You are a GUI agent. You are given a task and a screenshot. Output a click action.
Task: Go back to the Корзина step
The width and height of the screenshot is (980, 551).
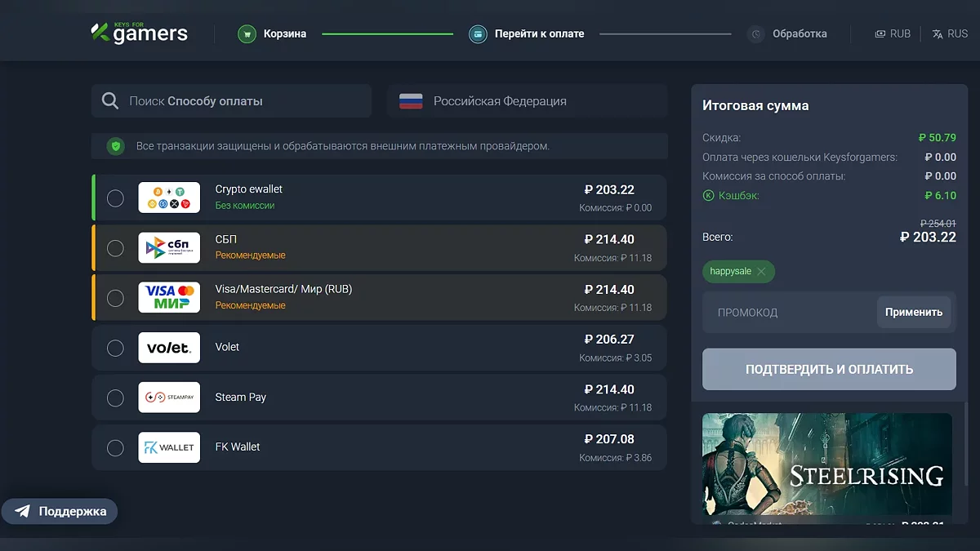coord(285,34)
